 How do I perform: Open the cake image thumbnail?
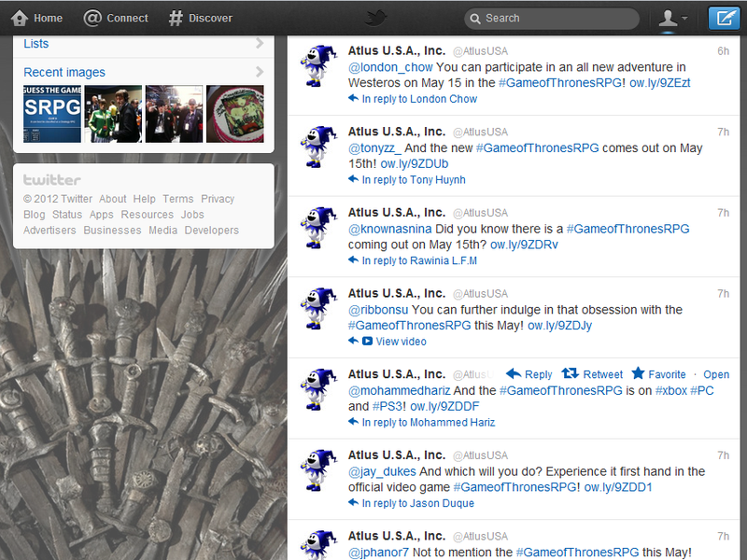pyautogui.click(x=235, y=114)
